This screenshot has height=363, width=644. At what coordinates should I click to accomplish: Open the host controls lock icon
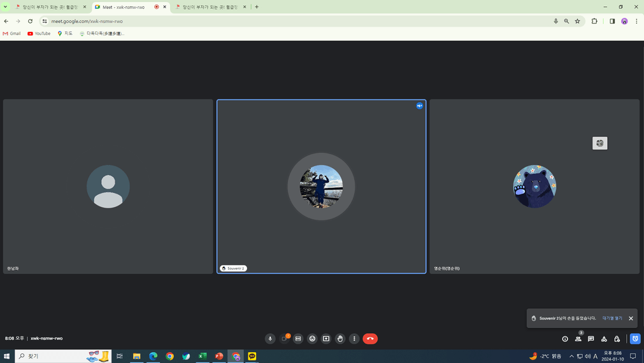pyautogui.click(x=617, y=339)
